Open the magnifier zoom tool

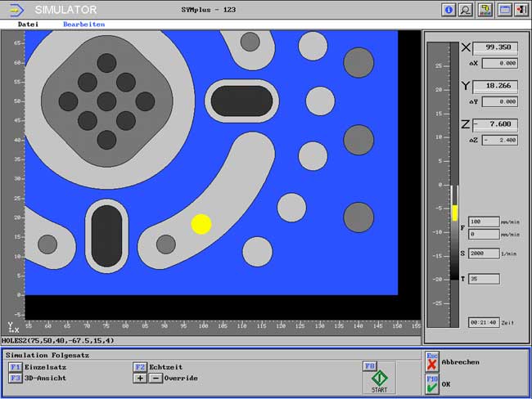[x=467, y=10]
